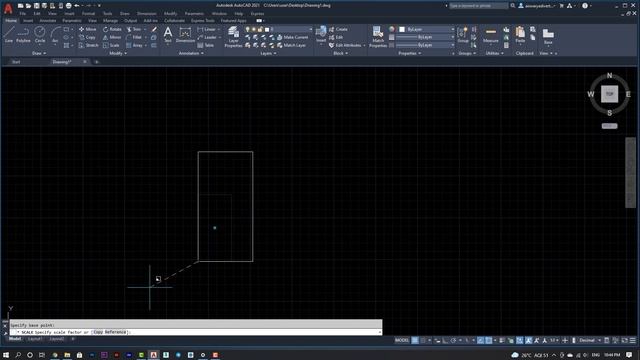Select the Reference option in command line

[x=115, y=332]
